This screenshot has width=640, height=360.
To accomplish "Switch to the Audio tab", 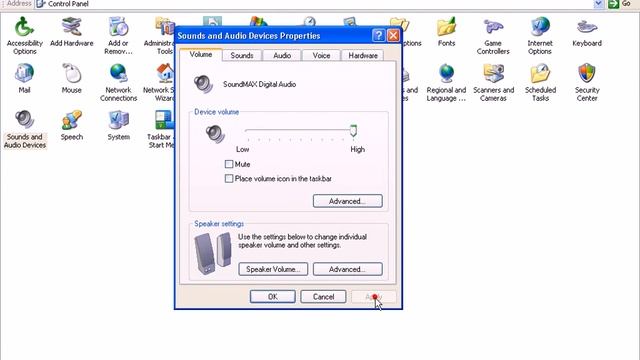I will click(282, 56).
